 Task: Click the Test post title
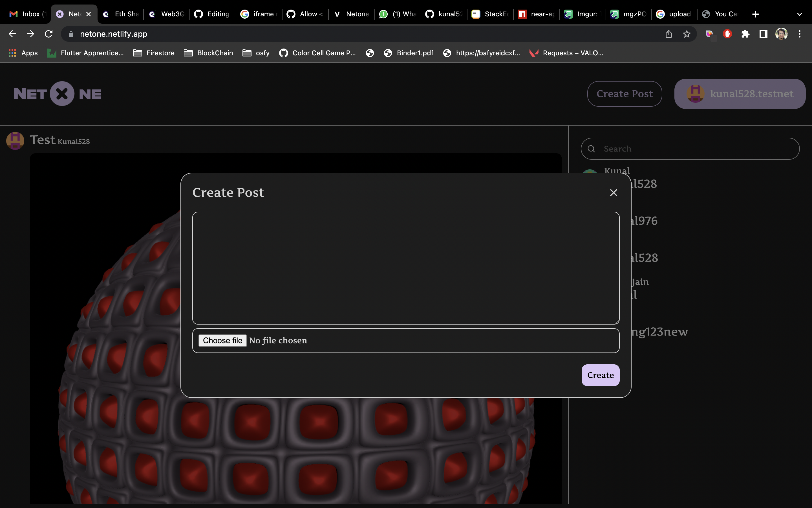click(42, 140)
